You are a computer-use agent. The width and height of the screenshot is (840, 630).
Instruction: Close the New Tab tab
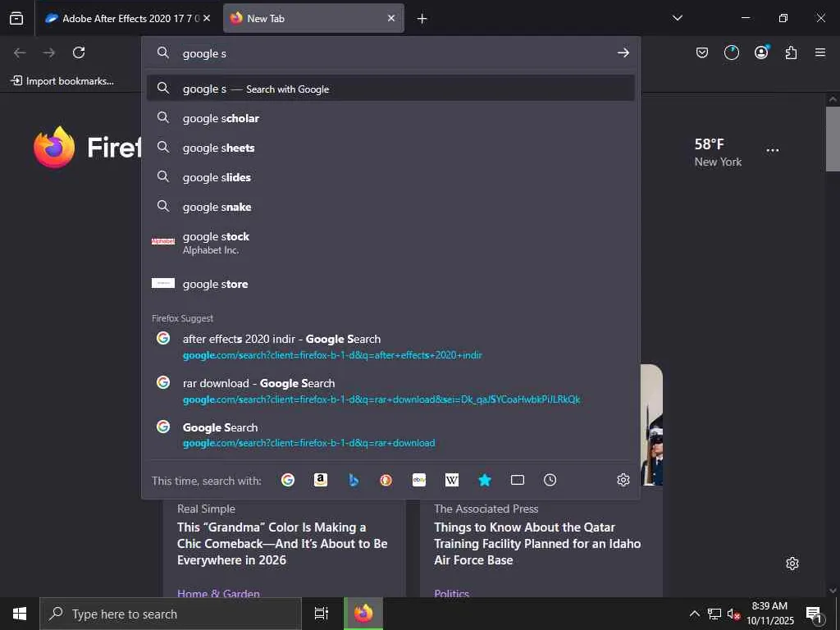391,18
